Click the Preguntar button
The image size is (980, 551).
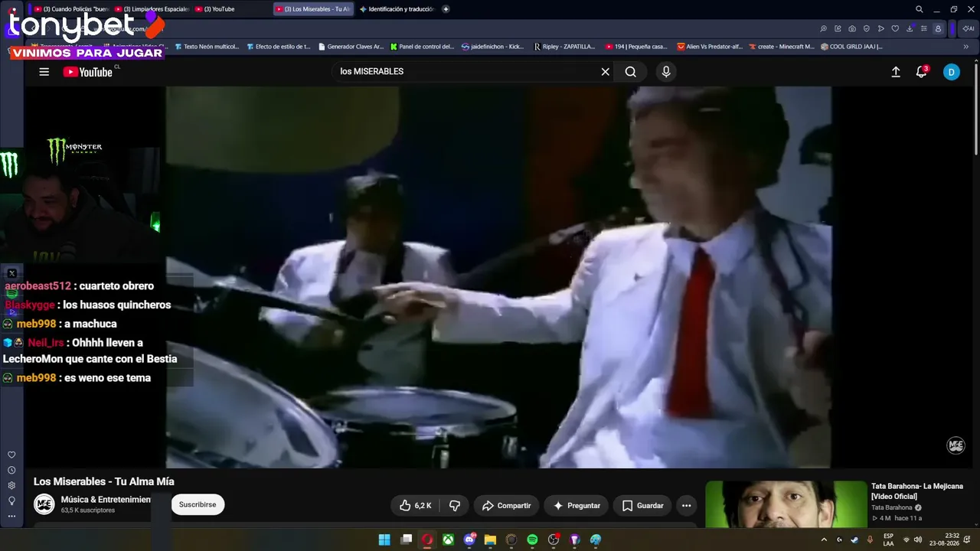tap(577, 506)
